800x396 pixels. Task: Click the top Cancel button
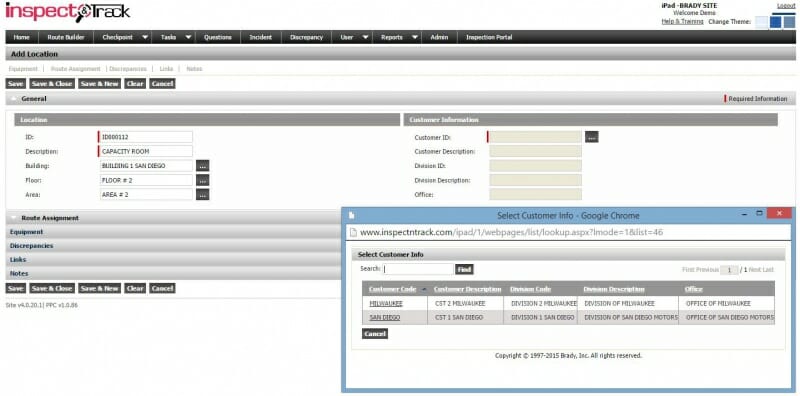click(x=162, y=84)
